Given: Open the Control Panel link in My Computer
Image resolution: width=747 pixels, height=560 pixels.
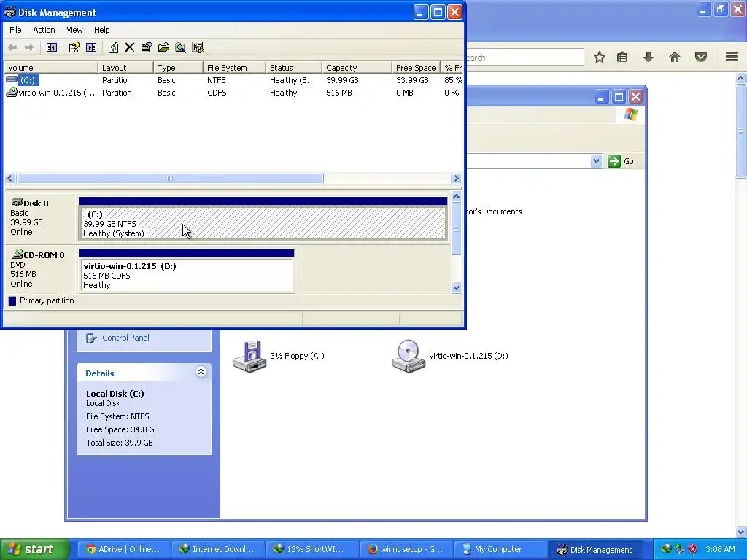Looking at the screenshot, I should coord(125,338).
